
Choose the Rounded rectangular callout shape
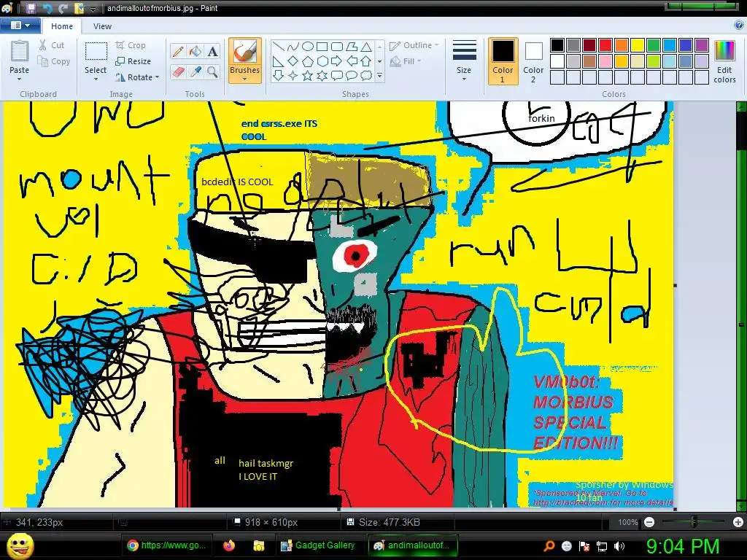point(337,75)
